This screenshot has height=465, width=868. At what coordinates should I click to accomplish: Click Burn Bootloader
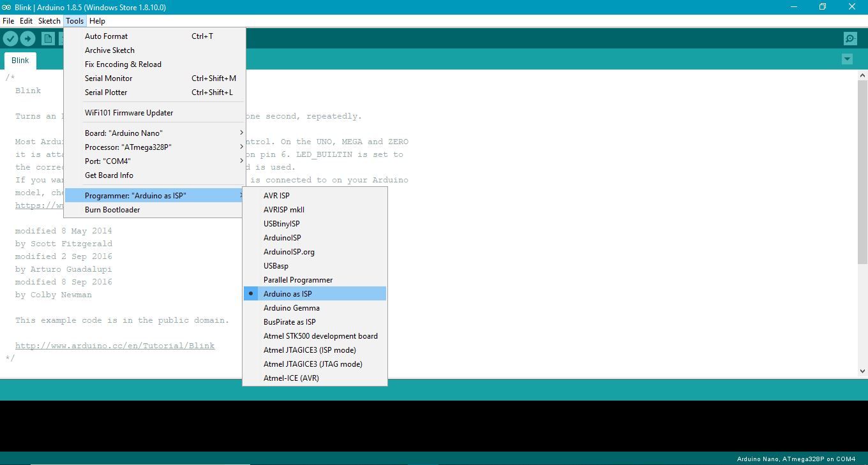point(112,209)
